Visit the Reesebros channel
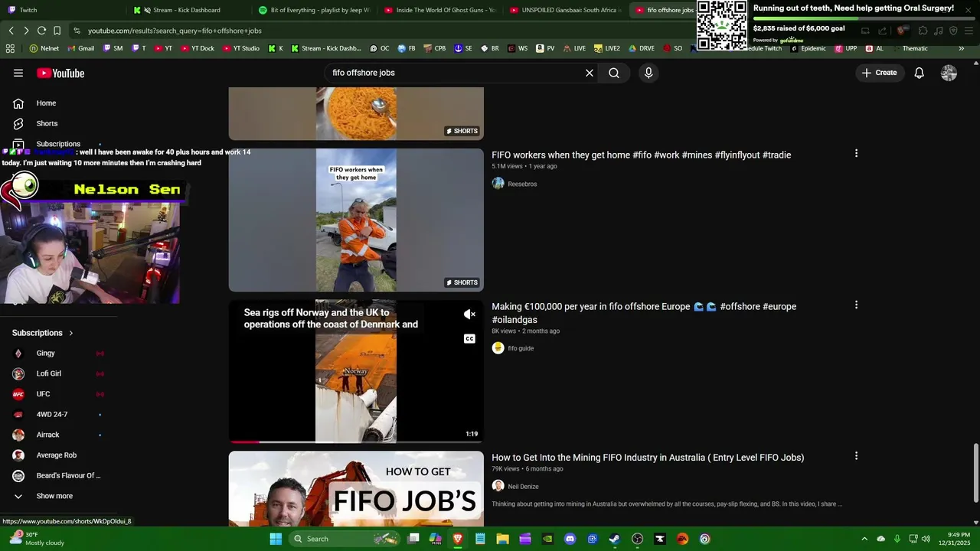This screenshot has height=551, width=980. tap(522, 184)
